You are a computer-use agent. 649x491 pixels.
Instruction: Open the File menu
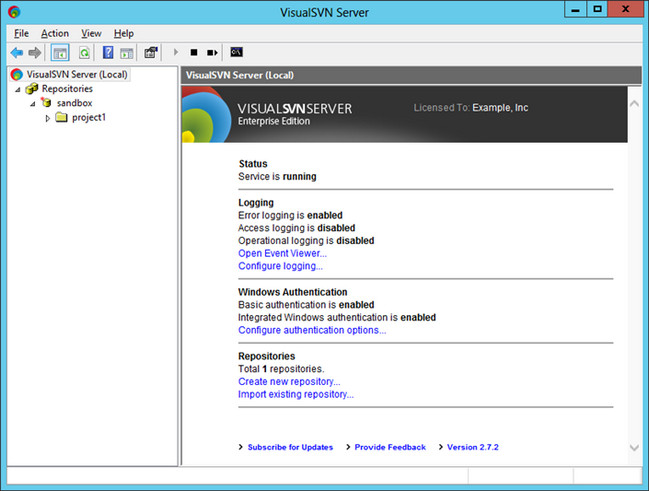click(x=21, y=34)
